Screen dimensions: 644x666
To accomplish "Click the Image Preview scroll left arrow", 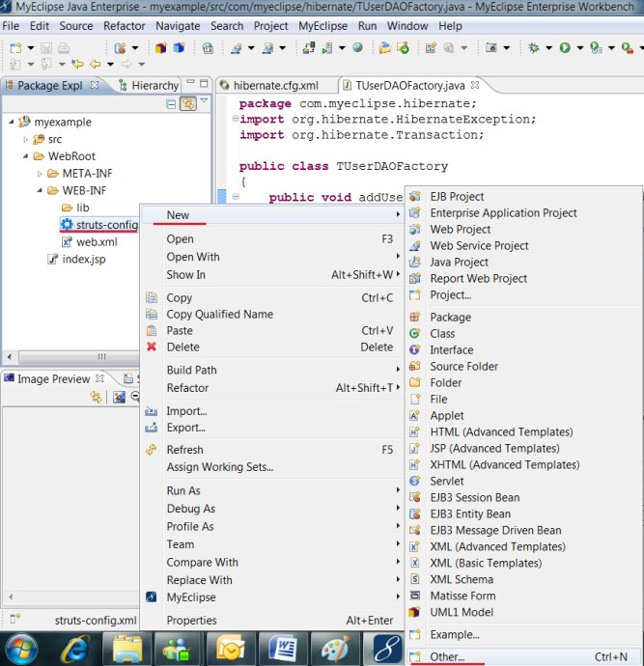I will 11,597.
